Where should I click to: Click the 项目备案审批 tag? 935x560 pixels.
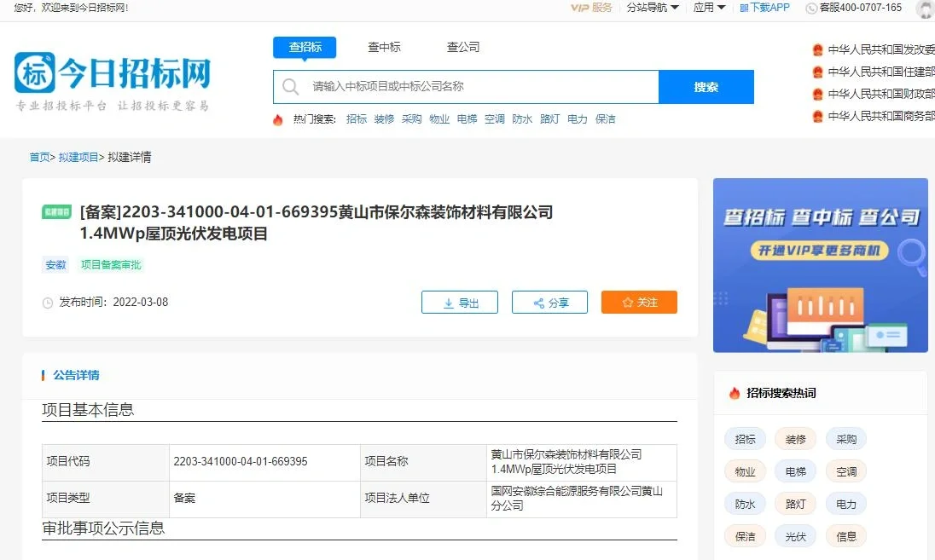[111, 265]
